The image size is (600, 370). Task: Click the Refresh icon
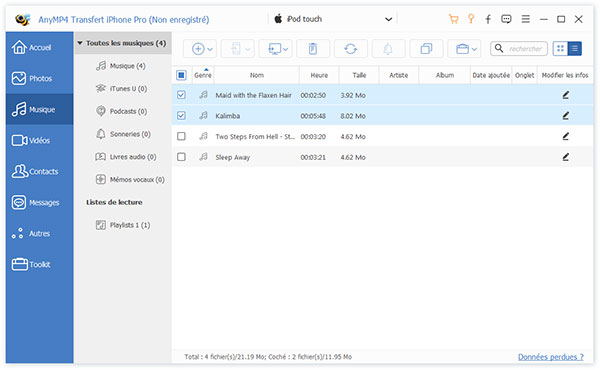(351, 49)
